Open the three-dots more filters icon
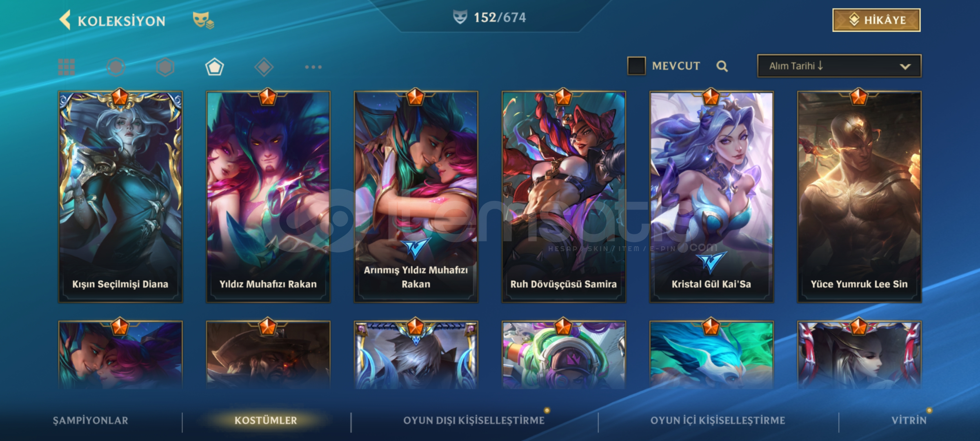The width and height of the screenshot is (980, 441). [313, 67]
